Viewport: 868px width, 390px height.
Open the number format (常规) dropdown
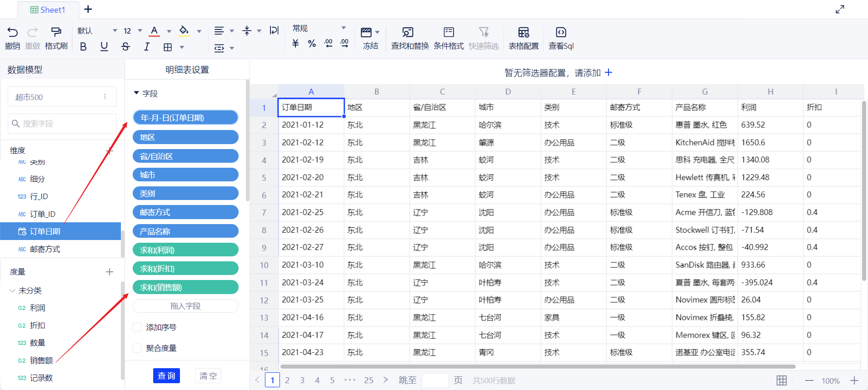[344, 28]
